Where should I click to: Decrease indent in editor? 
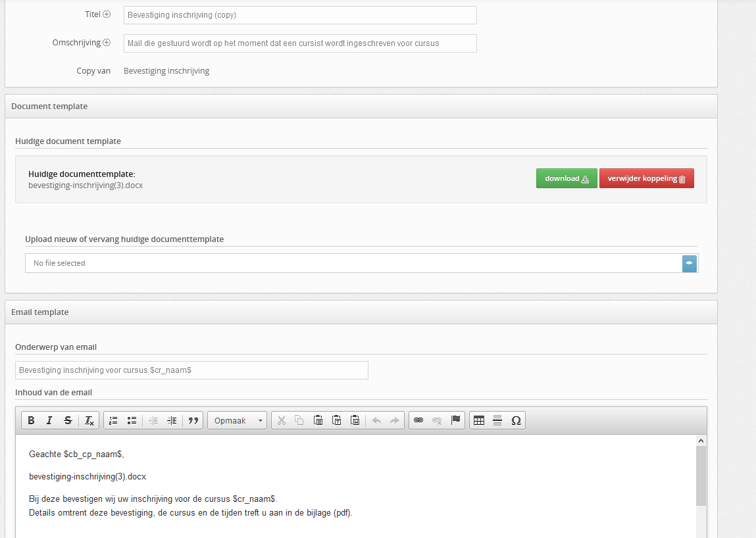pyautogui.click(x=153, y=420)
